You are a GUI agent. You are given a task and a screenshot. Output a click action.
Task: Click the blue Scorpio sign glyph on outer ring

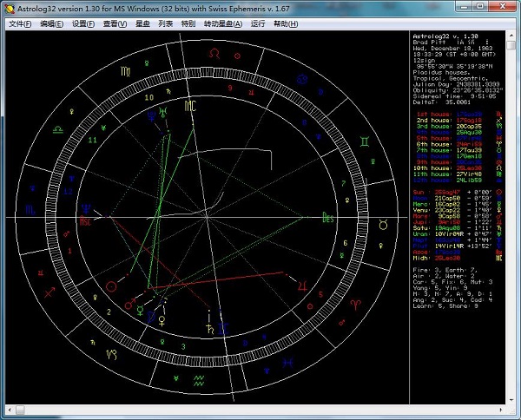point(30,210)
